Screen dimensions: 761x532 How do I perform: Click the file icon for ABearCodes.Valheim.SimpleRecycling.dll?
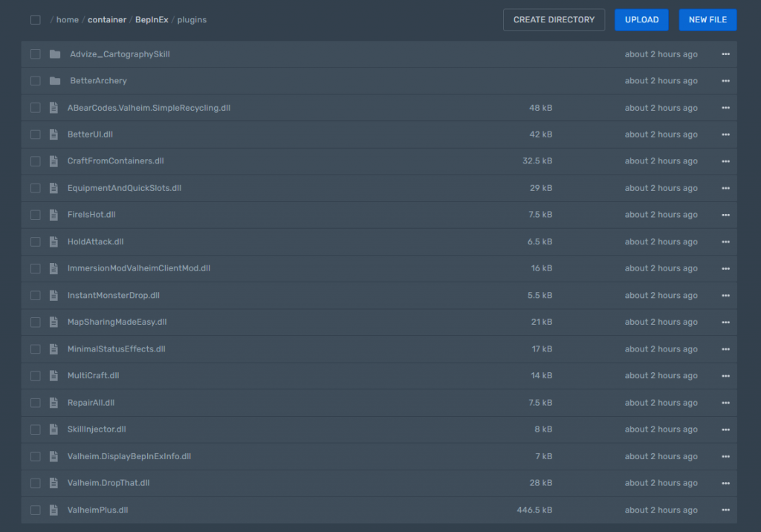[x=54, y=108]
